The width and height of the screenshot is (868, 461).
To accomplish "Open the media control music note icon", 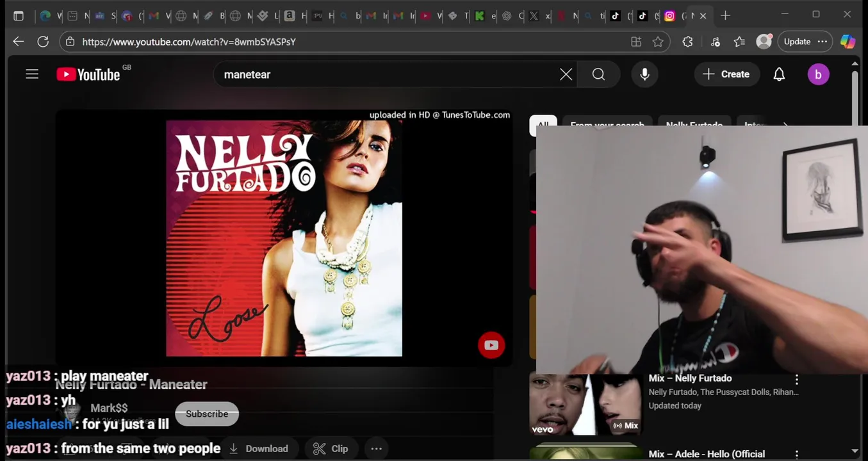I will (x=715, y=42).
